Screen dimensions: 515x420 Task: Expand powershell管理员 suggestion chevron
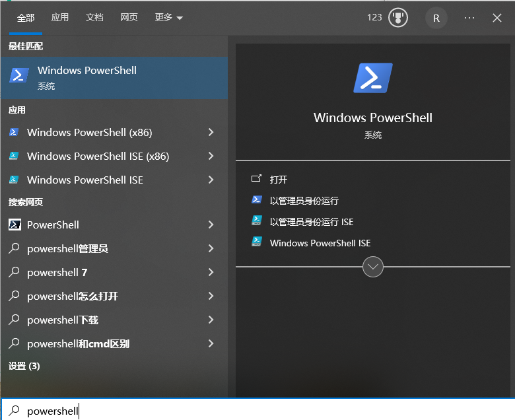(x=211, y=248)
